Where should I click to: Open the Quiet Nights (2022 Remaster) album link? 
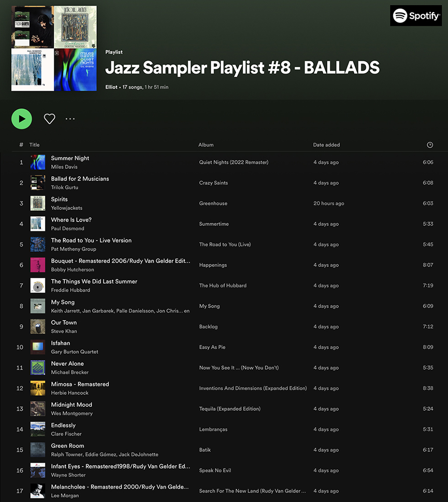234,162
